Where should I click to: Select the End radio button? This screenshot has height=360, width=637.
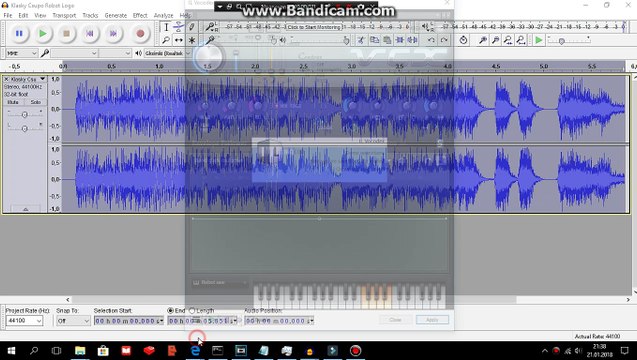[171, 310]
